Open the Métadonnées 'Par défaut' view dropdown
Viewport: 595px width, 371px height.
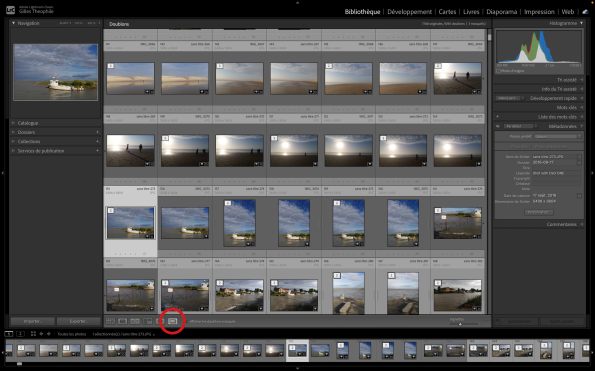[521, 126]
